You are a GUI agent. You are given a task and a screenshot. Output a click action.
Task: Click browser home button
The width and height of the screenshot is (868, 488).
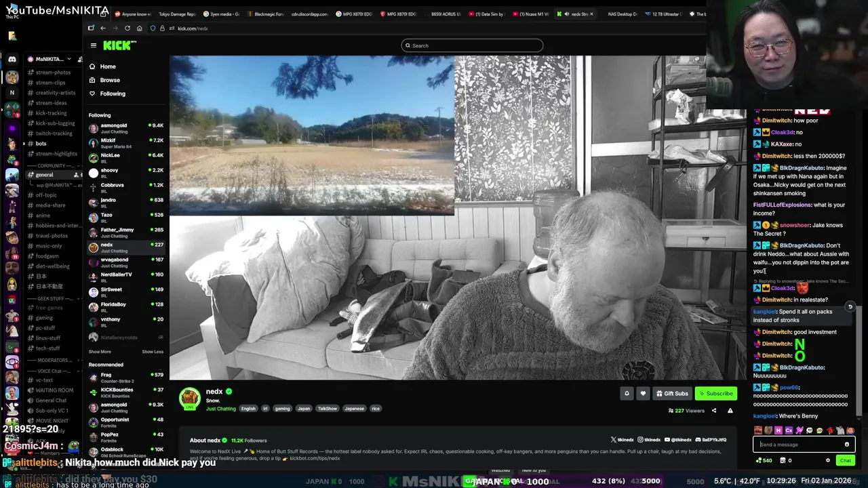pyautogui.click(x=139, y=28)
